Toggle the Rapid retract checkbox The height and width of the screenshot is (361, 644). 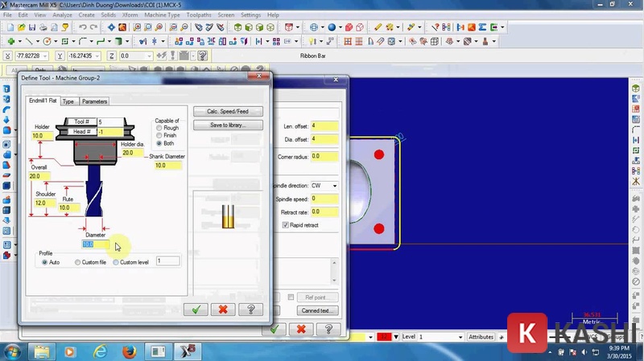[286, 225]
